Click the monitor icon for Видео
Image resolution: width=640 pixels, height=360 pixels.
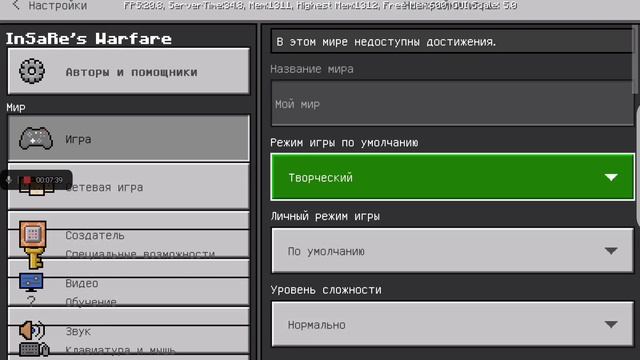pyautogui.click(x=31, y=282)
